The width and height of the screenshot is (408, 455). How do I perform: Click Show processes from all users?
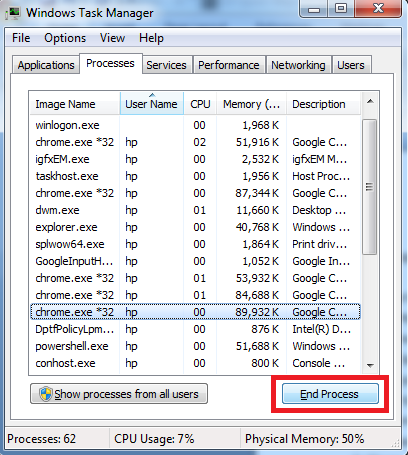click(x=119, y=394)
